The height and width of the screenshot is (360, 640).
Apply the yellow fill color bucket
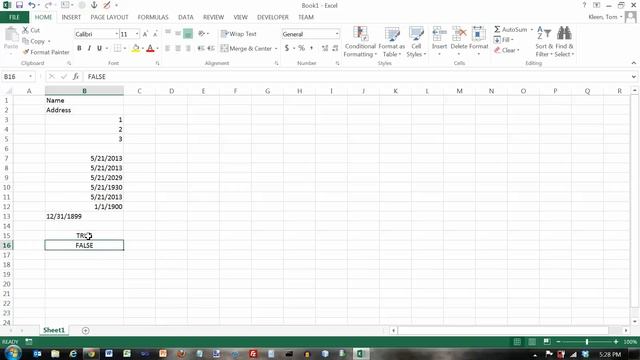(136, 49)
